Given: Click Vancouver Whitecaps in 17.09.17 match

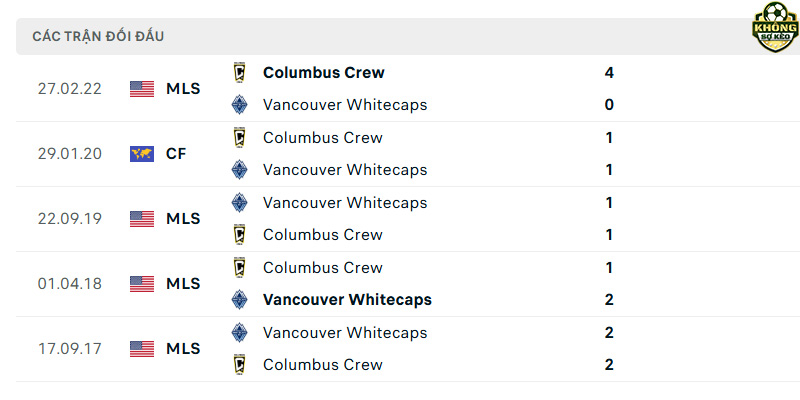Looking at the screenshot, I should (x=345, y=333).
